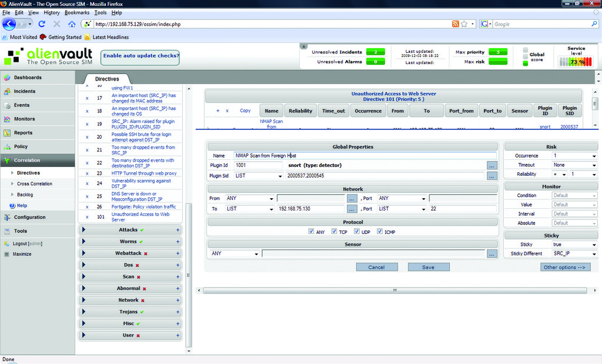Go to the browser home icon
The image size is (602, 364).
pyautogui.click(x=72, y=24)
